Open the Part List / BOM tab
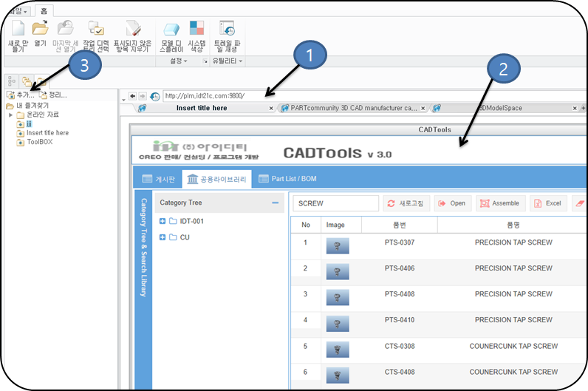588x391 pixels. (287, 179)
